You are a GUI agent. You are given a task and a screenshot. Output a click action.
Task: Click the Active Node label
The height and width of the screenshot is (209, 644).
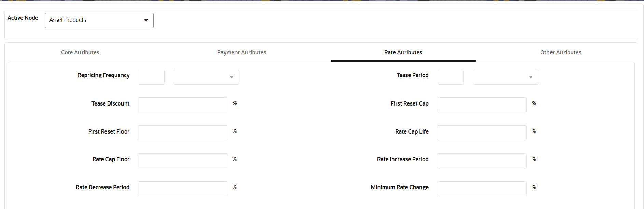point(23,18)
